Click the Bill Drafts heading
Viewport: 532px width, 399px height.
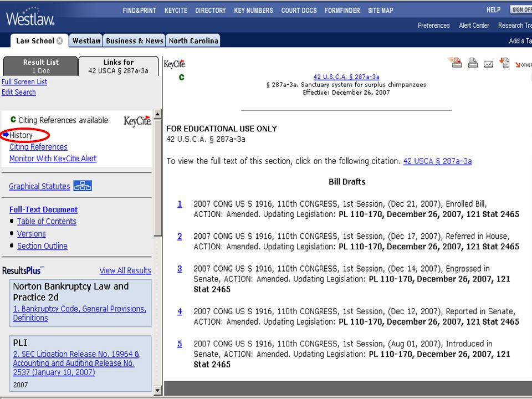(x=347, y=182)
